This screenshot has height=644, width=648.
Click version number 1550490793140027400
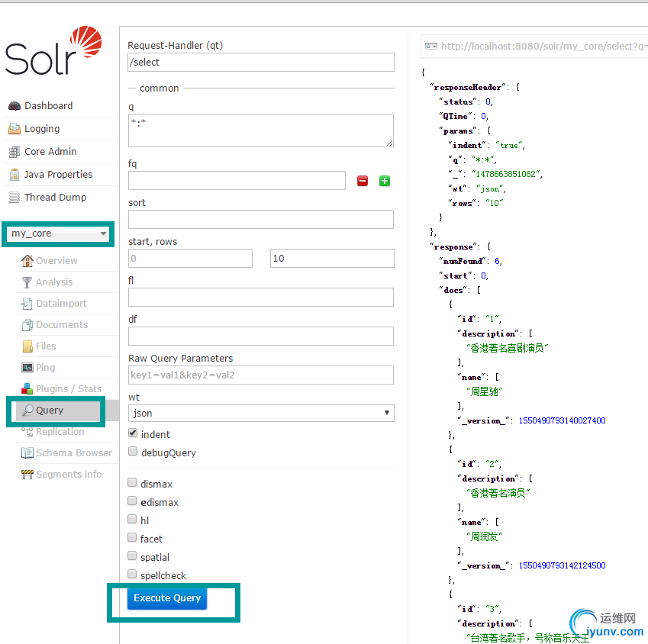(562, 420)
